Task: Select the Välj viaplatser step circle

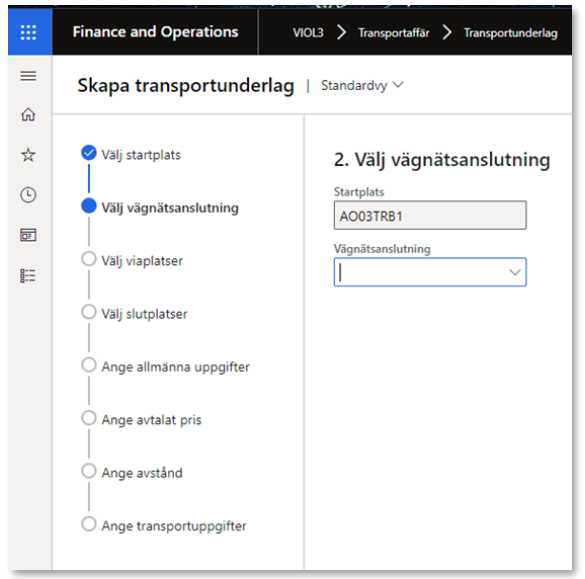Action: tap(89, 259)
